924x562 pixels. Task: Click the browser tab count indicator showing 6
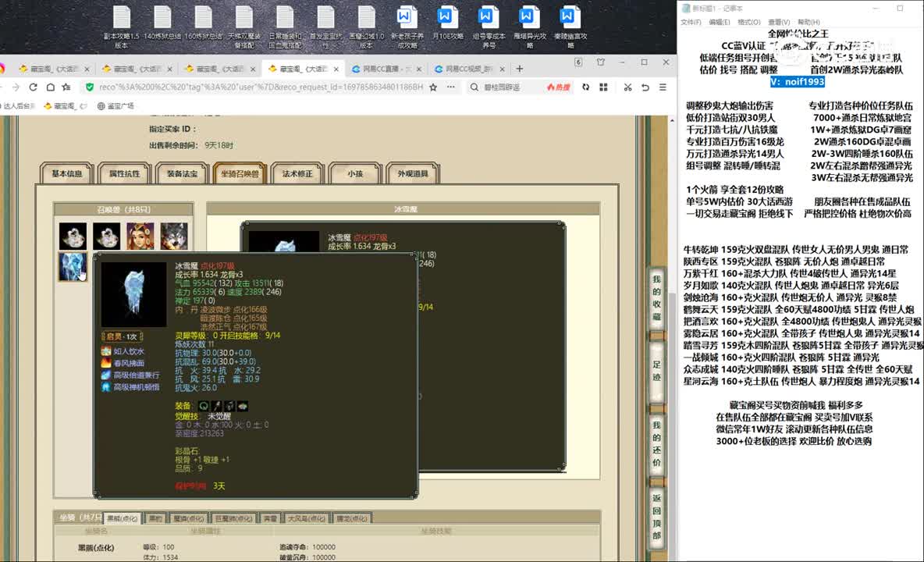point(578,62)
